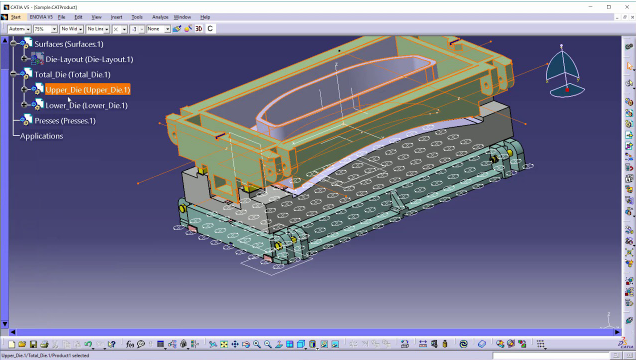Click the isometric view cube icon
The image size is (636, 360).
[x=301, y=344]
